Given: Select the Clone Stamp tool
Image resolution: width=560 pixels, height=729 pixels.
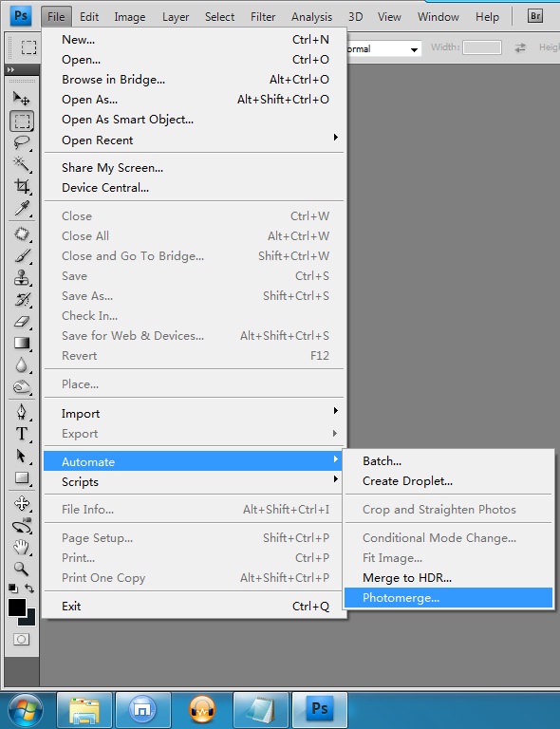Looking at the screenshot, I should click(x=22, y=277).
